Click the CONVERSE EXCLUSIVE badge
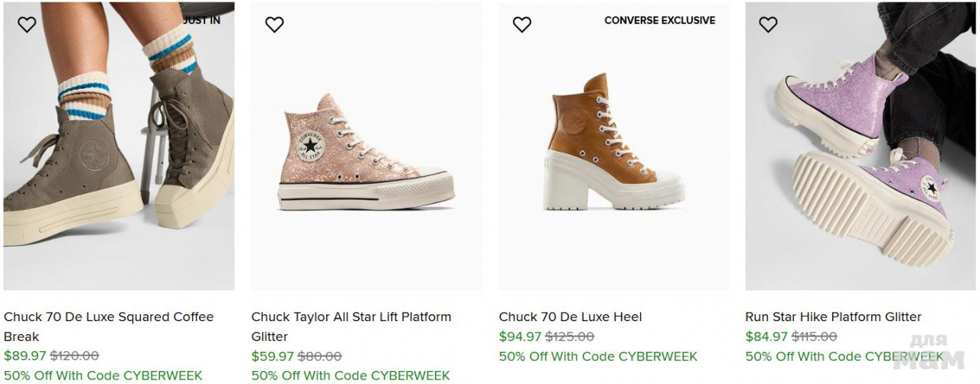 659,21
